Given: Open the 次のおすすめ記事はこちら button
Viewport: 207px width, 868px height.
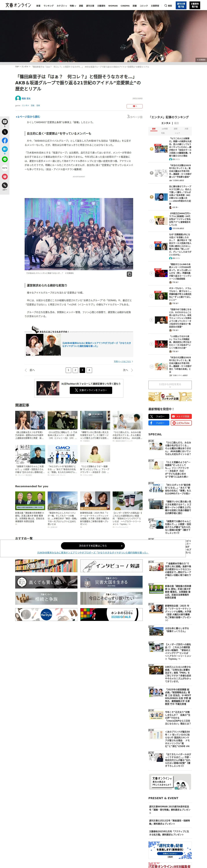Looking at the screenshot, I should 93,546.
